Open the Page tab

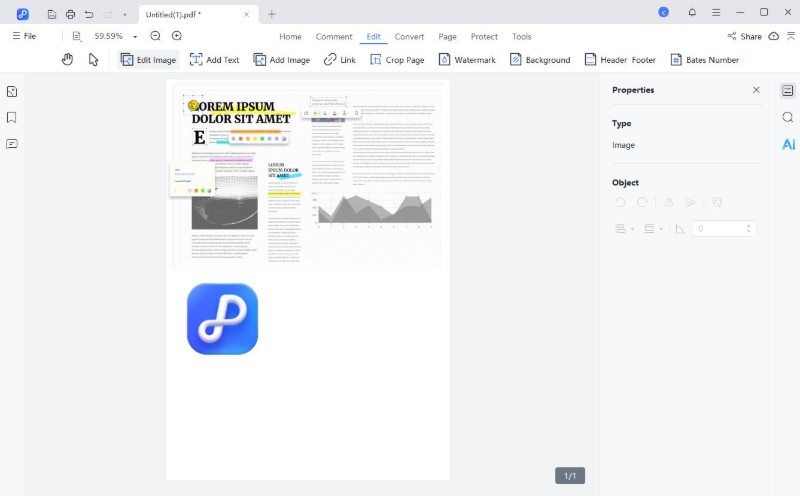click(x=447, y=37)
